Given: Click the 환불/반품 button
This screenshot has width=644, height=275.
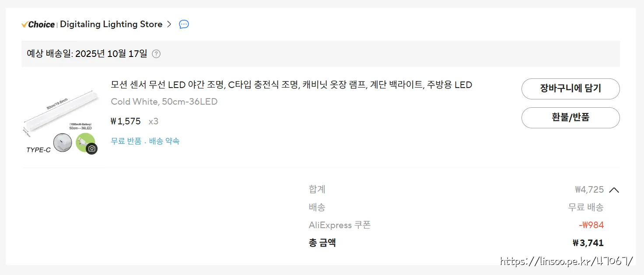Looking at the screenshot, I should tap(570, 118).
